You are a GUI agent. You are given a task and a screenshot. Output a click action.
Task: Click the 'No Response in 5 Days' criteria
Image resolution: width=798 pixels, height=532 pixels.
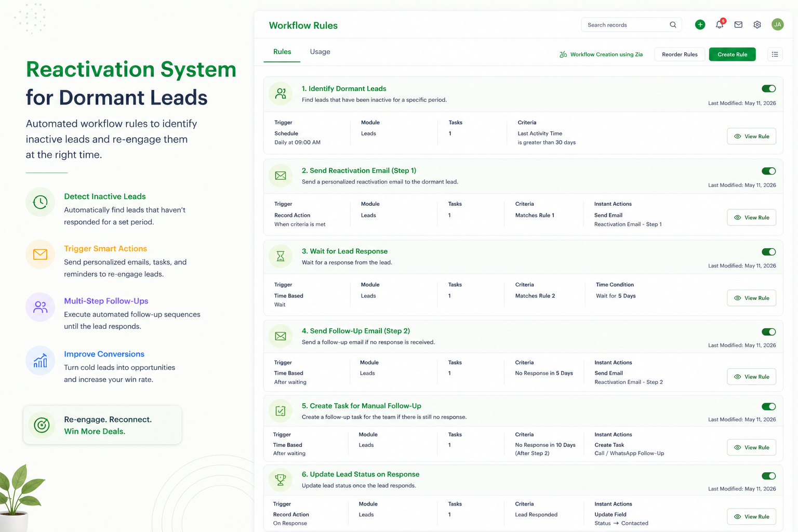coord(544,373)
